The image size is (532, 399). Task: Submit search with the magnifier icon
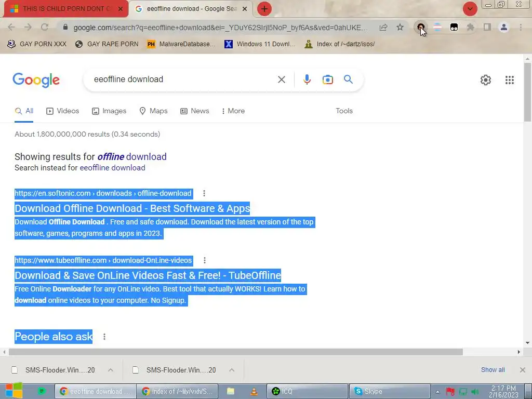point(348,79)
